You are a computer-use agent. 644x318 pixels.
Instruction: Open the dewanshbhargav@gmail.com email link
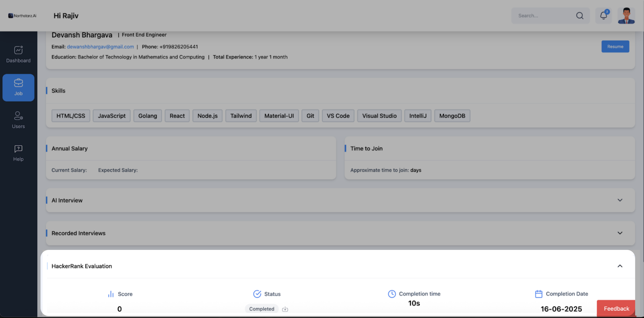[x=100, y=47]
